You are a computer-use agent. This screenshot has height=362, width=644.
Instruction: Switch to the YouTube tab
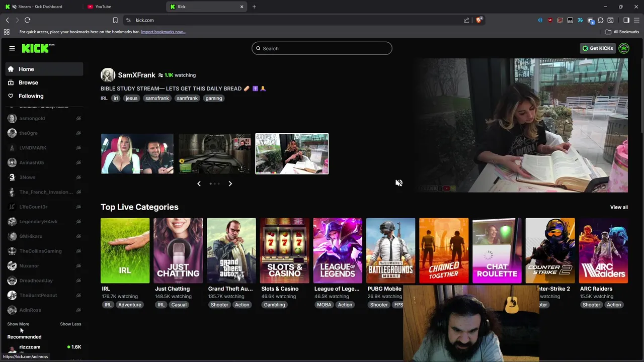click(x=124, y=7)
